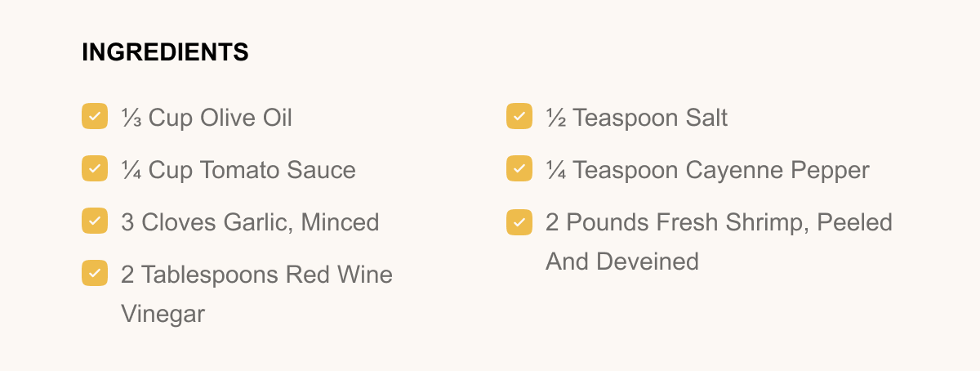
Task: Uncheck the Cayenne Pepper checkbox
Action: (x=519, y=168)
